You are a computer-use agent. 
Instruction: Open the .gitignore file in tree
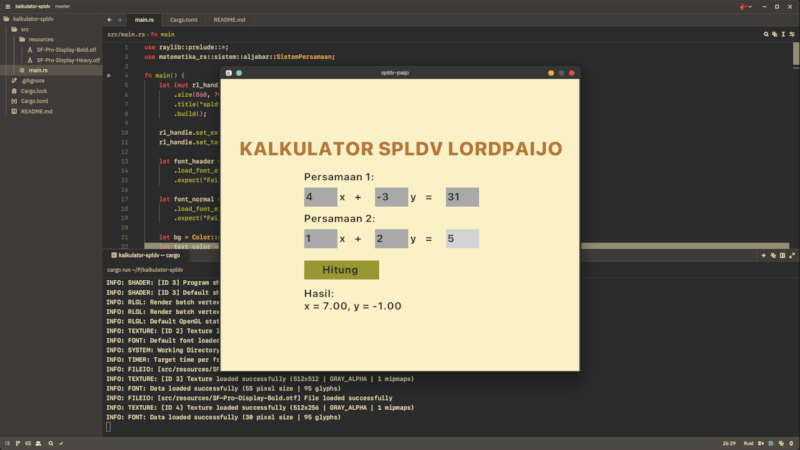pos(33,80)
